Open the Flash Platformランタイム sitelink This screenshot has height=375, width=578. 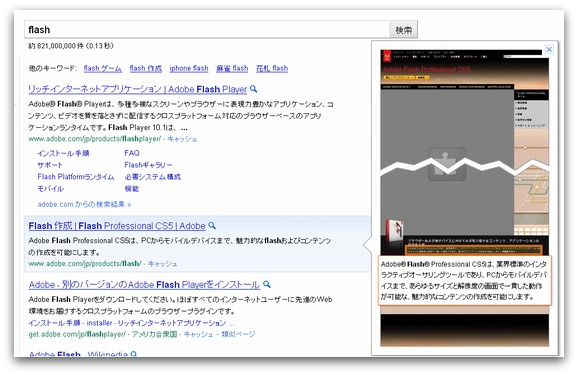coord(76,177)
